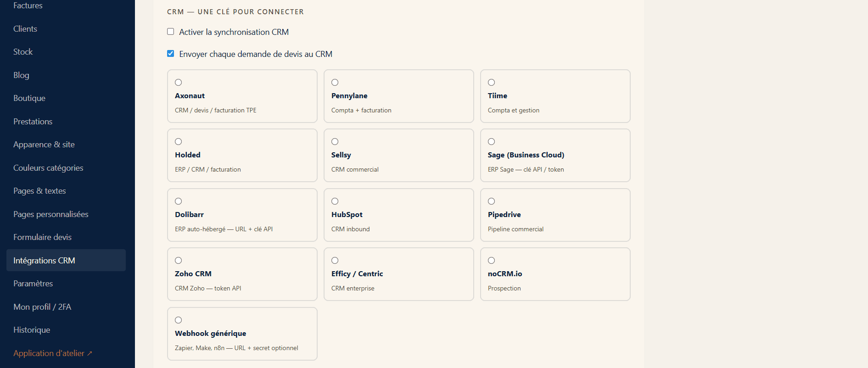Image resolution: width=868 pixels, height=368 pixels.
Task: Open Couleurs catégories in sidebar
Action: click(x=66, y=168)
